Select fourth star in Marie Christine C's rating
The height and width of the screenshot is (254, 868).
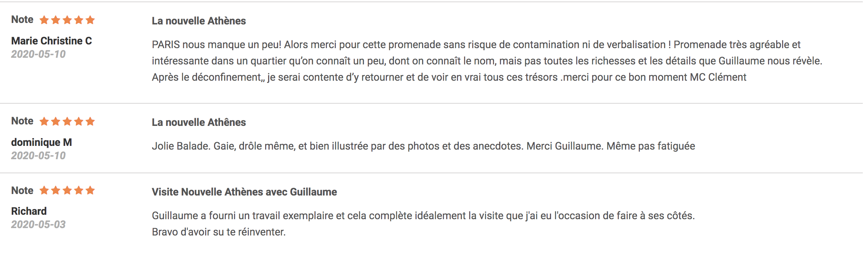[79, 20]
